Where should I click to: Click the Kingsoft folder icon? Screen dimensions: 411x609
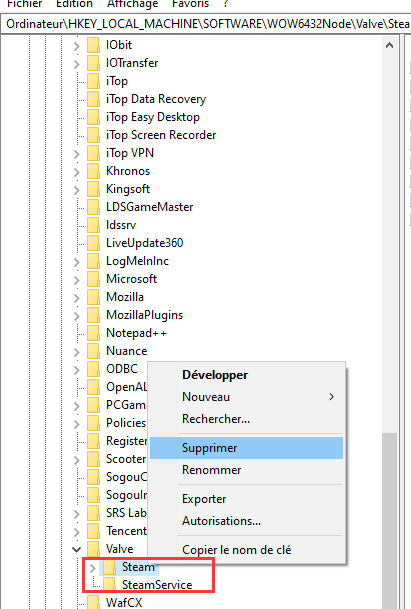(93, 189)
